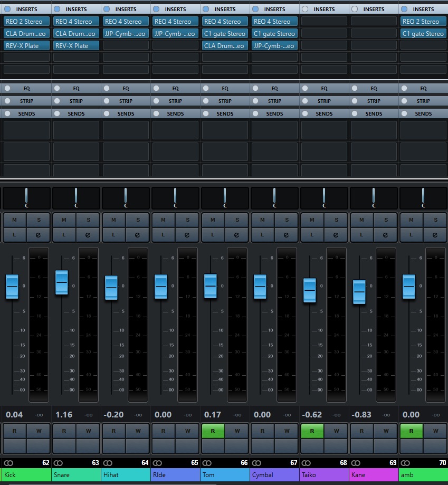This screenshot has height=485, width=448.
Task: Open channel settings 'e' for Taiko
Action: [x=336, y=235]
